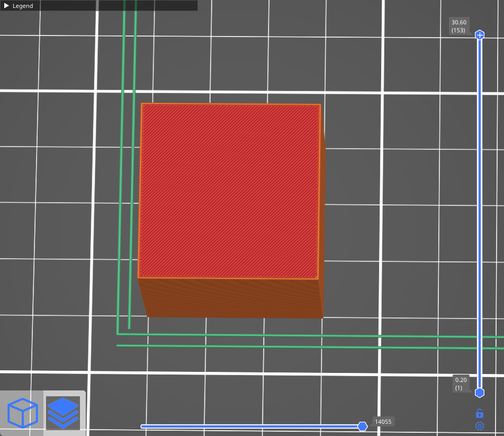504x436 pixels.
Task: Toggle layer range locking on the vertical slider
Action: [x=479, y=412]
